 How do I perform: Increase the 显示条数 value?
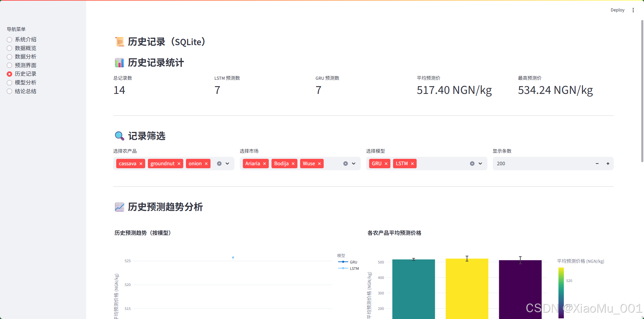(608, 164)
